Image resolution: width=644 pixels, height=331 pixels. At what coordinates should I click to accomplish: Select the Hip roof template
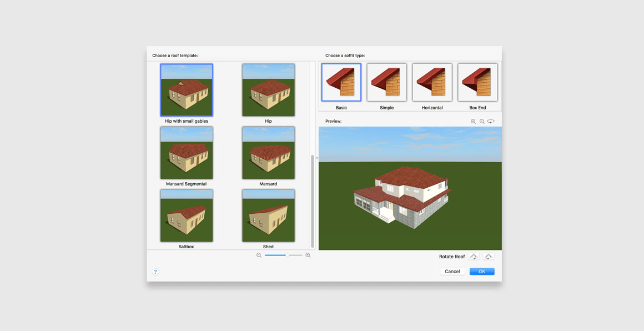click(268, 90)
